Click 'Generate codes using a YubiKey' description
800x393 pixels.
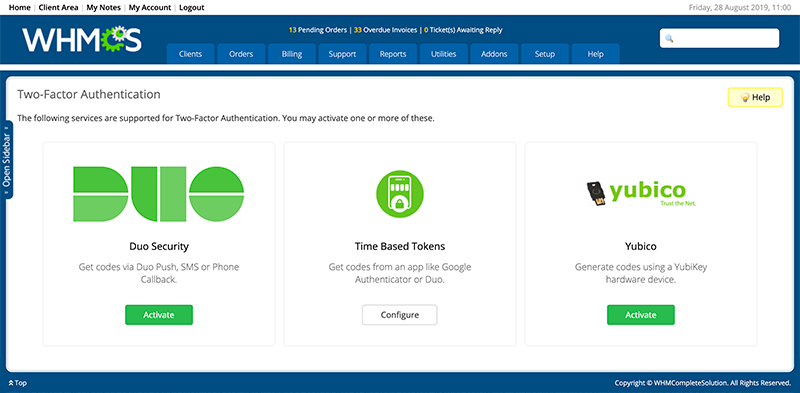pyautogui.click(x=641, y=273)
